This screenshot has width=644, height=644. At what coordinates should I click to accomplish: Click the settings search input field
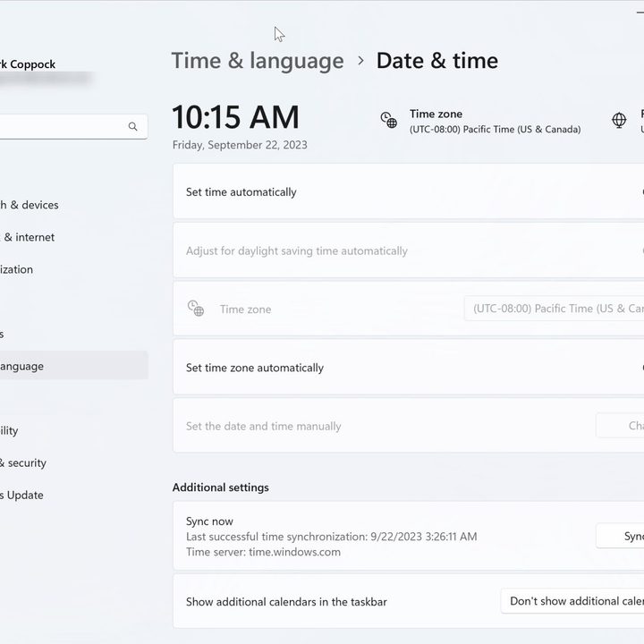click(73, 126)
